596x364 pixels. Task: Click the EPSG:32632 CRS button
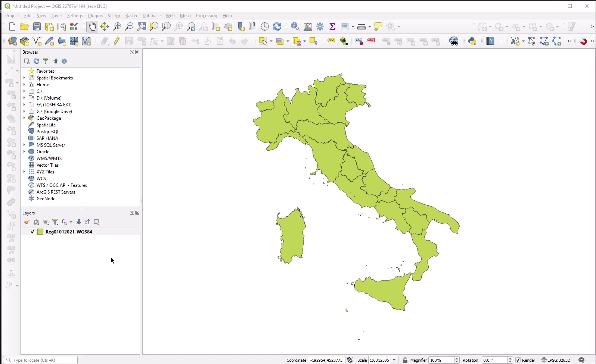coord(556,360)
